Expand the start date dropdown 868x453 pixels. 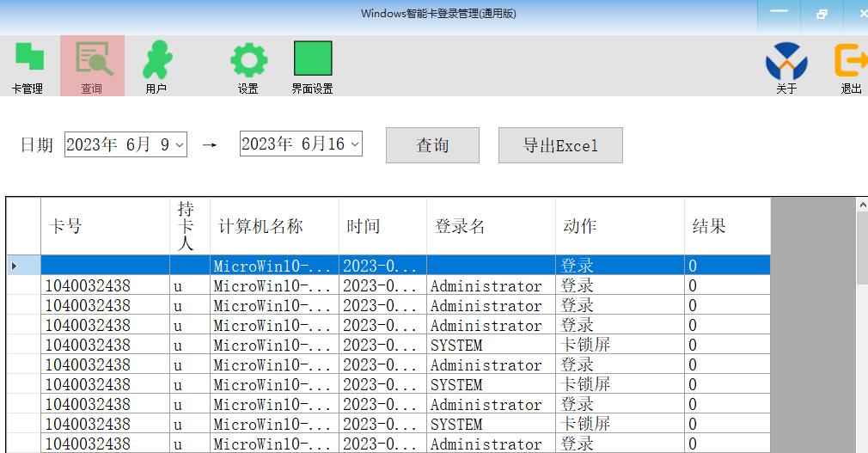(x=180, y=144)
